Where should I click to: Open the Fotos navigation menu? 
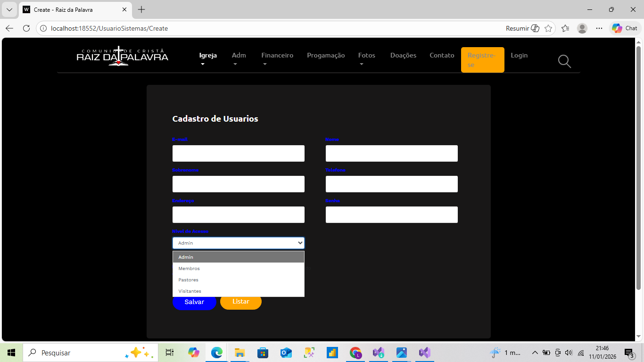coord(366,56)
